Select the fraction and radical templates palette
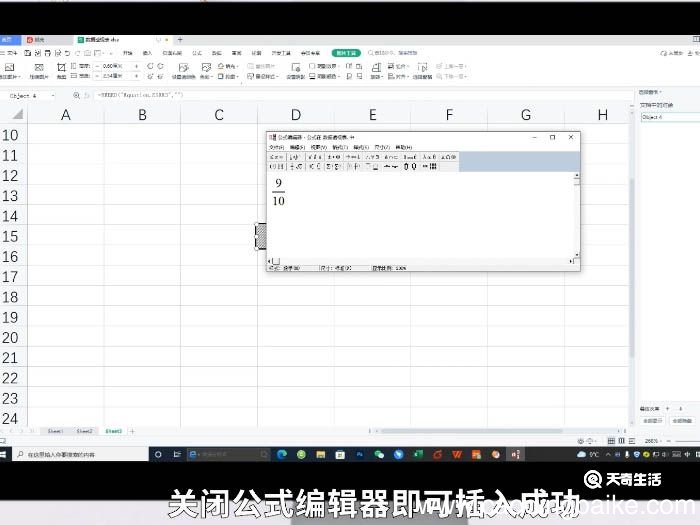The width and height of the screenshot is (700, 525). tap(296, 167)
